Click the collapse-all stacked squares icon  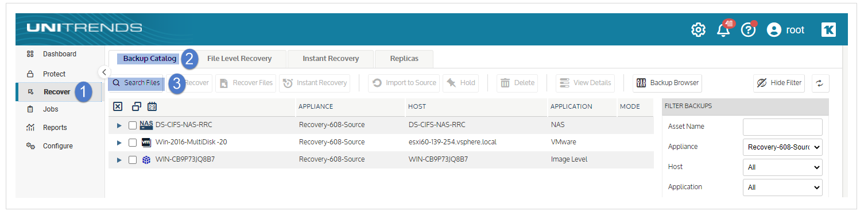click(137, 106)
